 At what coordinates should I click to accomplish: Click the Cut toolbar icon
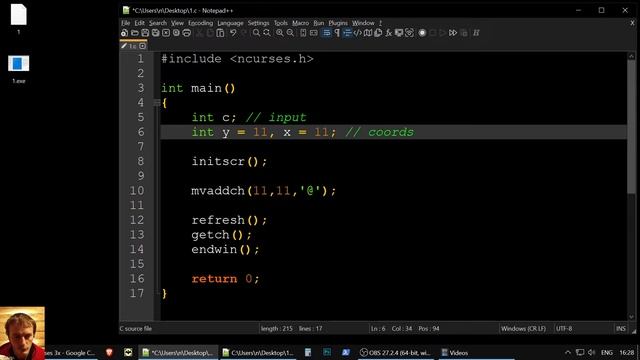coord(200,33)
